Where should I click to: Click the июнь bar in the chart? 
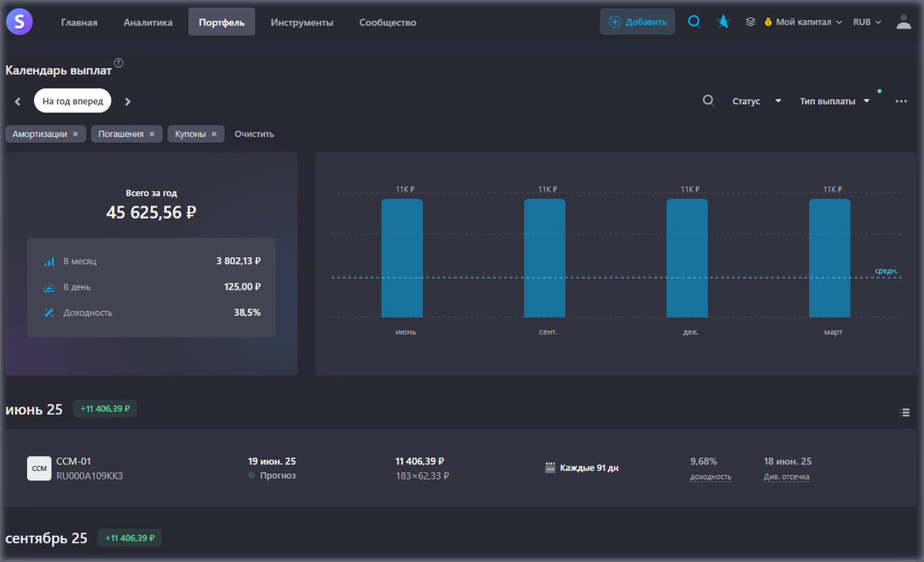tap(402, 258)
